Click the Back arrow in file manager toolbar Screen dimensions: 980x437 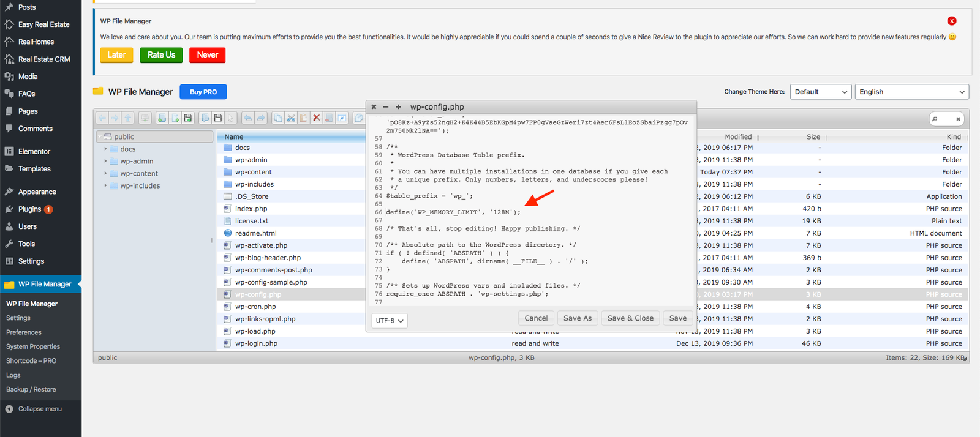pos(102,118)
